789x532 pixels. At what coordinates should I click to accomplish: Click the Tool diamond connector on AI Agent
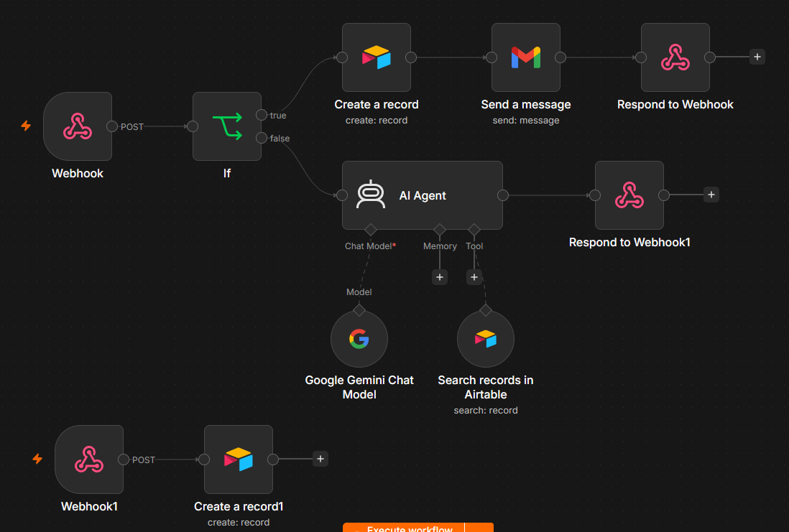pyautogui.click(x=474, y=230)
